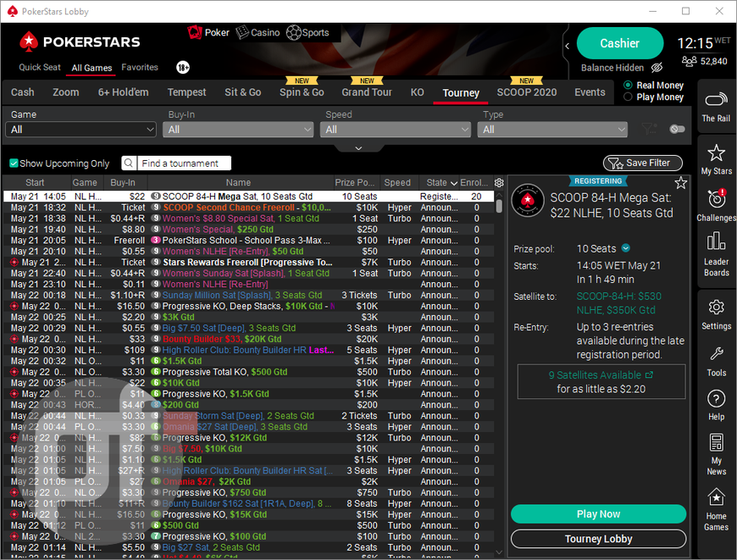
Task: Click the Save Filter button
Action: (x=642, y=163)
